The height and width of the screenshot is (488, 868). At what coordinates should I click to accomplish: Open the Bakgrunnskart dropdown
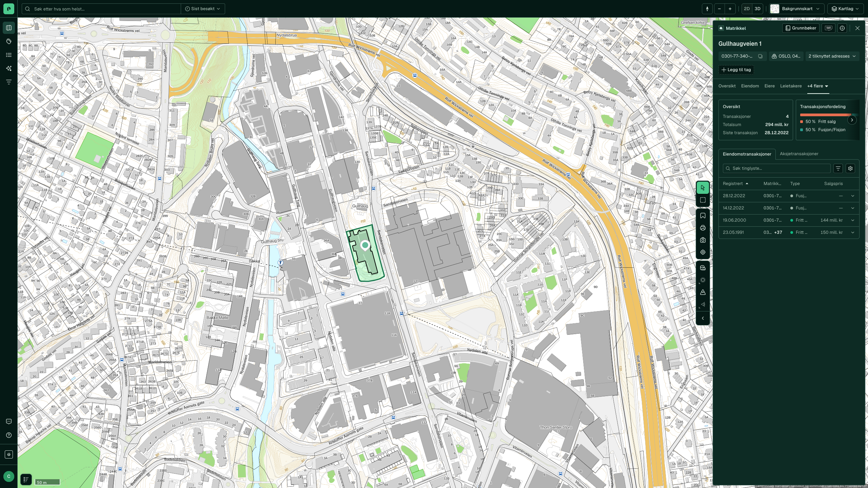[797, 9]
